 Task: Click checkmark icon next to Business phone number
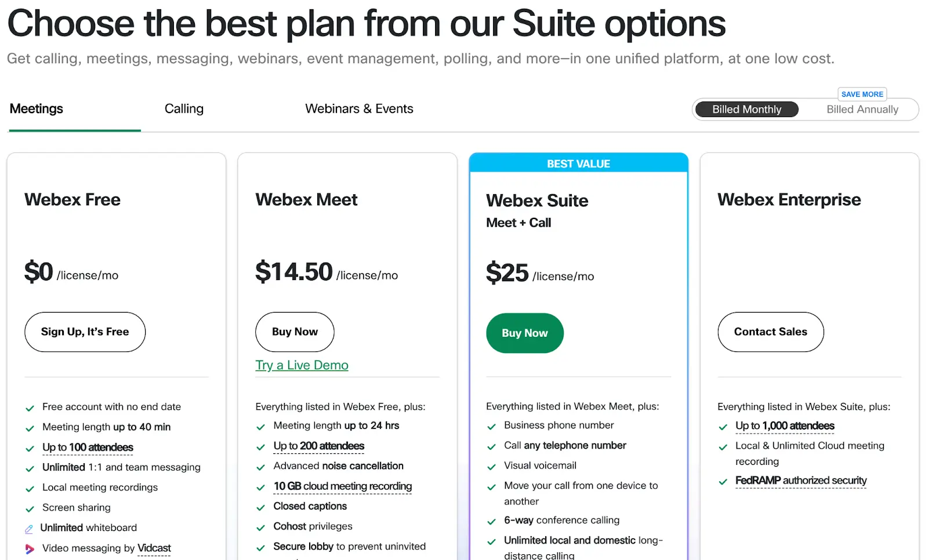[491, 427]
